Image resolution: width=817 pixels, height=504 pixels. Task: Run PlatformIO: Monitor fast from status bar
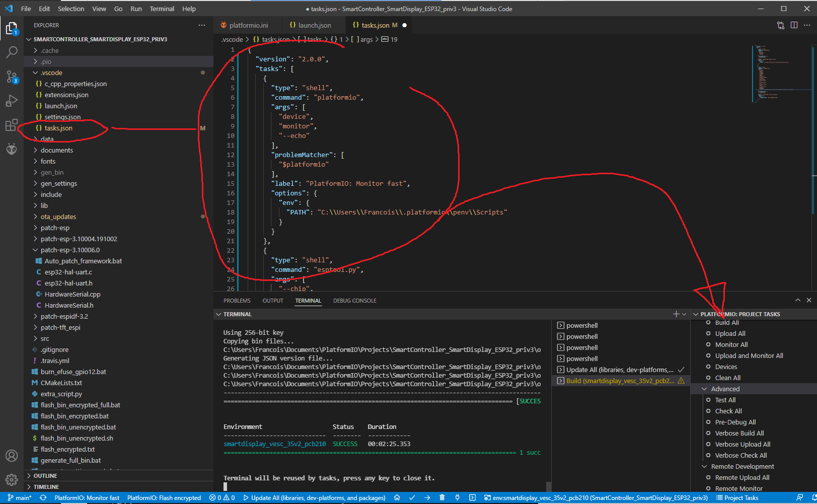[87, 497]
